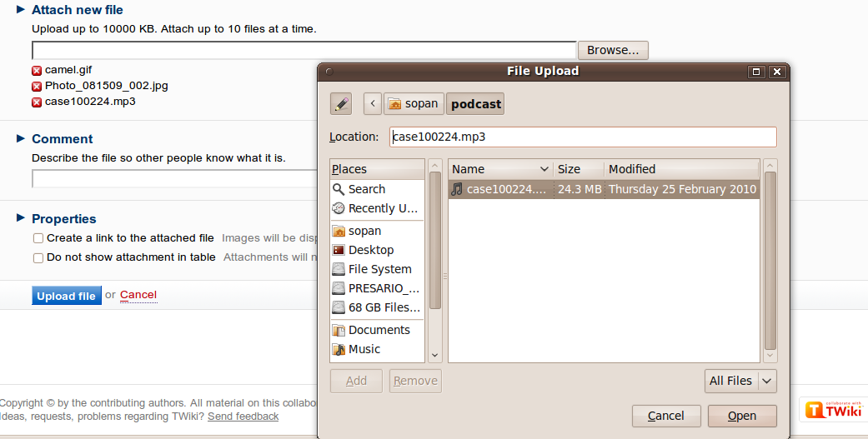Maximize the File Upload dialog
The width and height of the screenshot is (868, 439).
pyautogui.click(x=755, y=72)
